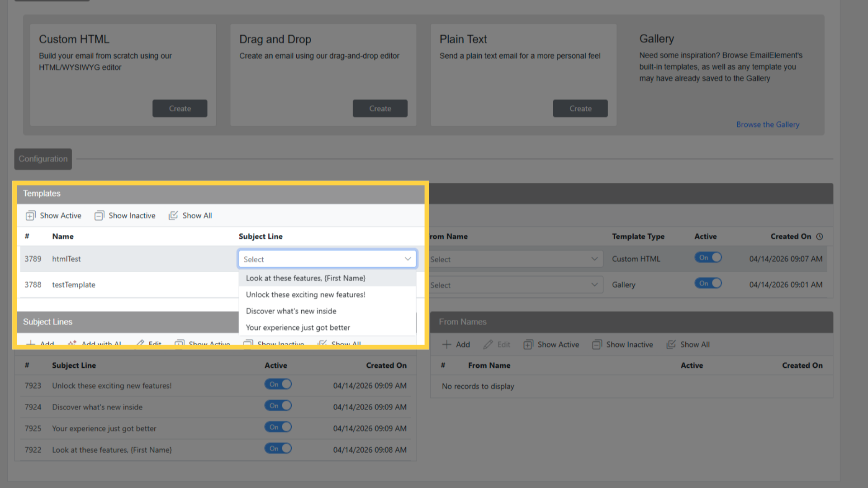Toggle Active switch for testTemplate row
This screenshot has height=488, width=868.
pyautogui.click(x=708, y=284)
